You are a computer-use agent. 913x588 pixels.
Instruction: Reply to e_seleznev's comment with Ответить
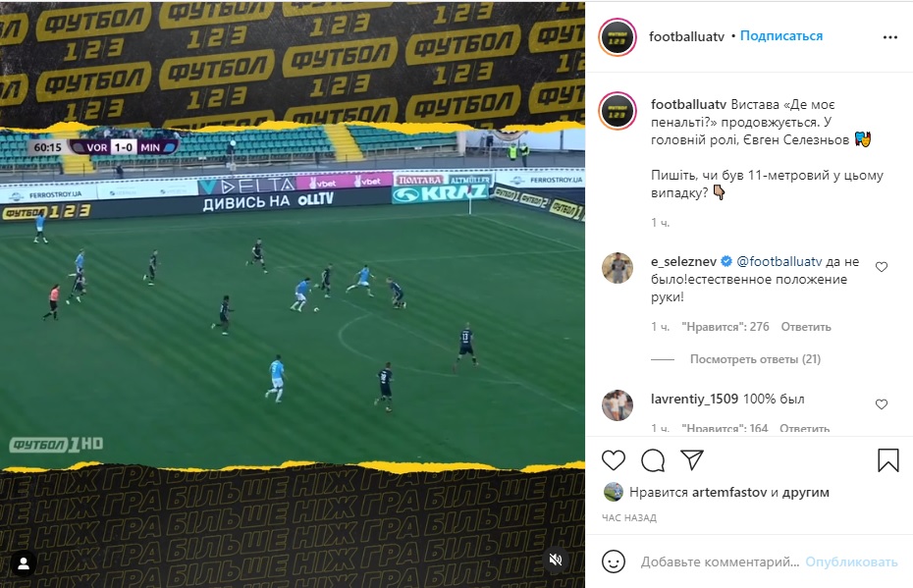click(806, 327)
